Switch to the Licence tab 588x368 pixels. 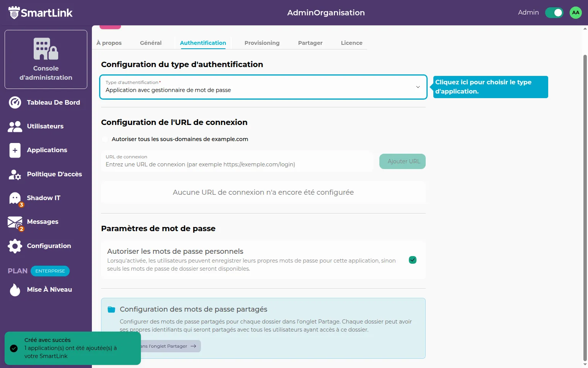click(351, 43)
